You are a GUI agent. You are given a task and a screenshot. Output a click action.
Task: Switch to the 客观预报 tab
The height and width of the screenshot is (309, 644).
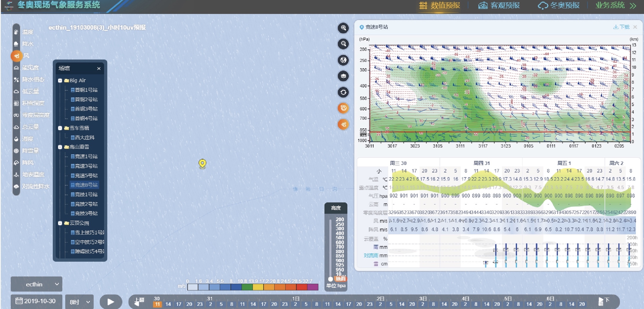pyautogui.click(x=499, y=6)
